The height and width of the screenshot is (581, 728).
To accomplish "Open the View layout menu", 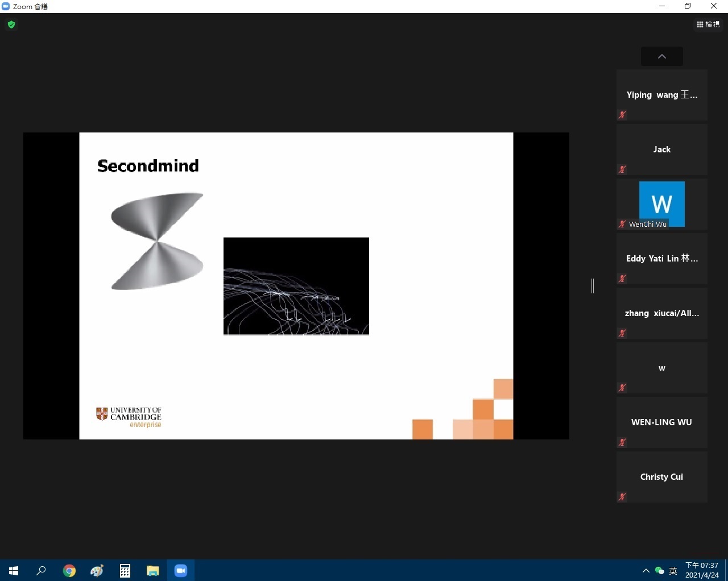I will [708, 24].
